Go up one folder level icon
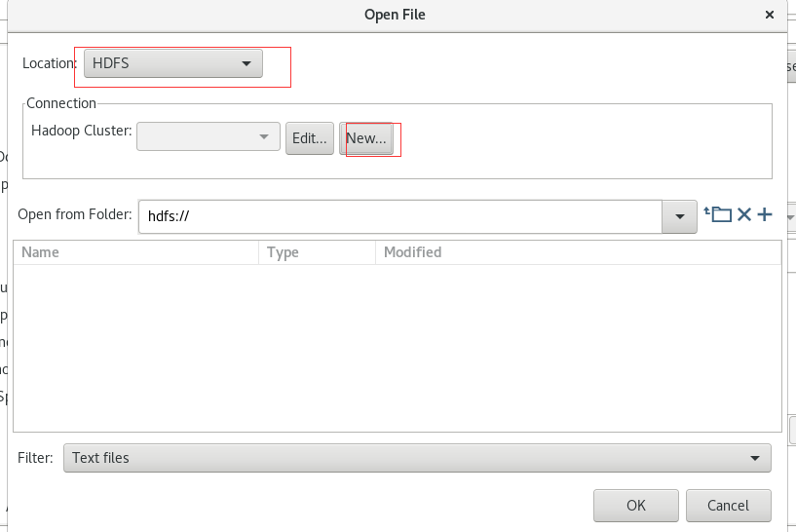The height and width of the screenshot is (532, 796). point(718,214)
